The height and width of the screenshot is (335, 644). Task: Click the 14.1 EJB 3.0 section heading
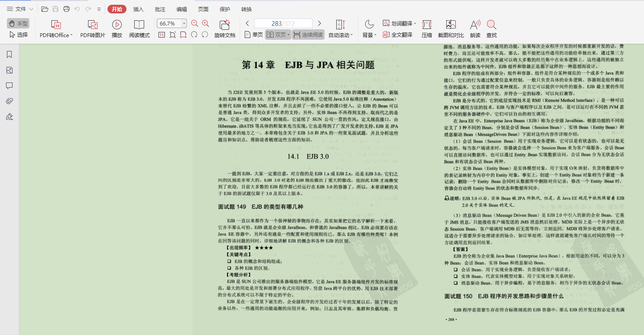[x=308, y=156]
